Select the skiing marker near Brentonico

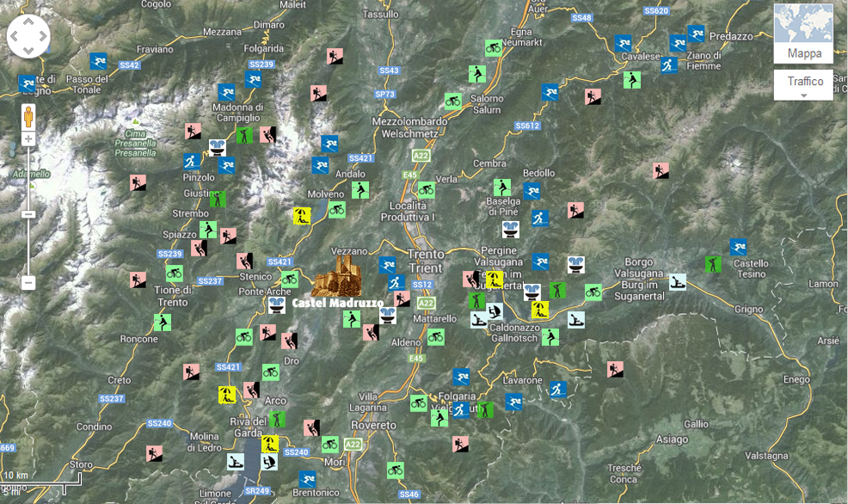pos(307,479)
